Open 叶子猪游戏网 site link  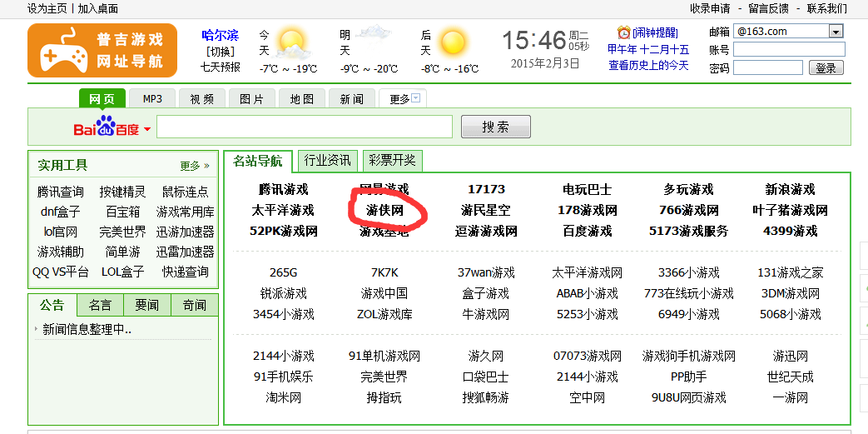pyautogui.click(x=790, y=211)
